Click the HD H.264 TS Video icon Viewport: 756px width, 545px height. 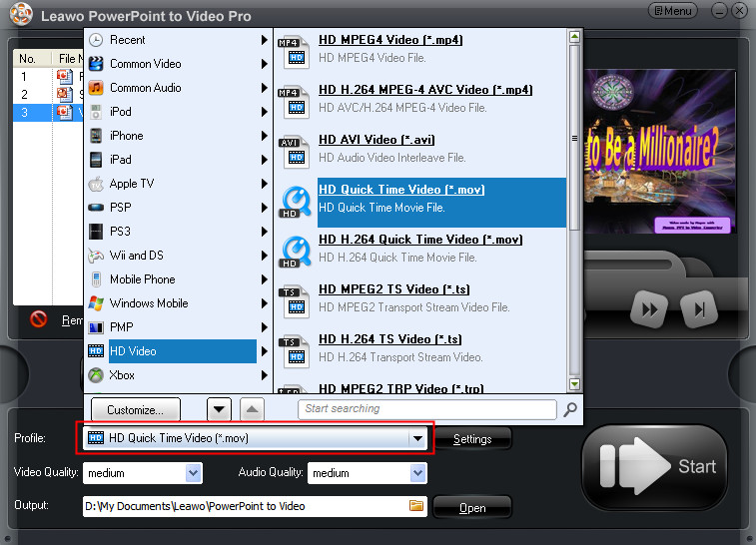pyautogui.click(x=294, y=351)
